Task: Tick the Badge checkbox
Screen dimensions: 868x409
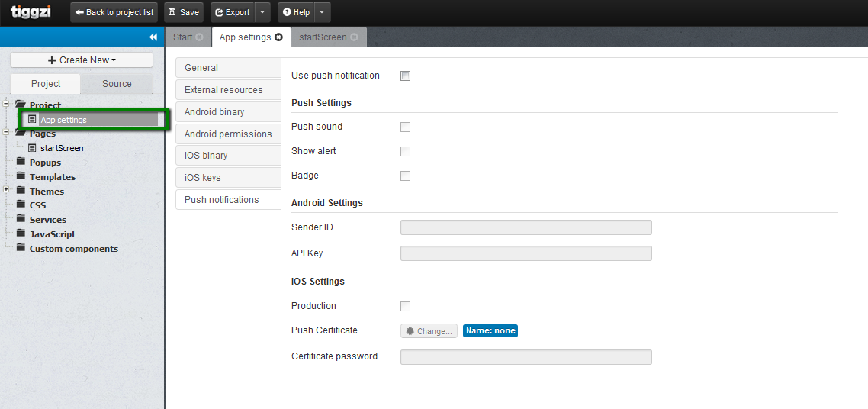Action: coord(406,176)
